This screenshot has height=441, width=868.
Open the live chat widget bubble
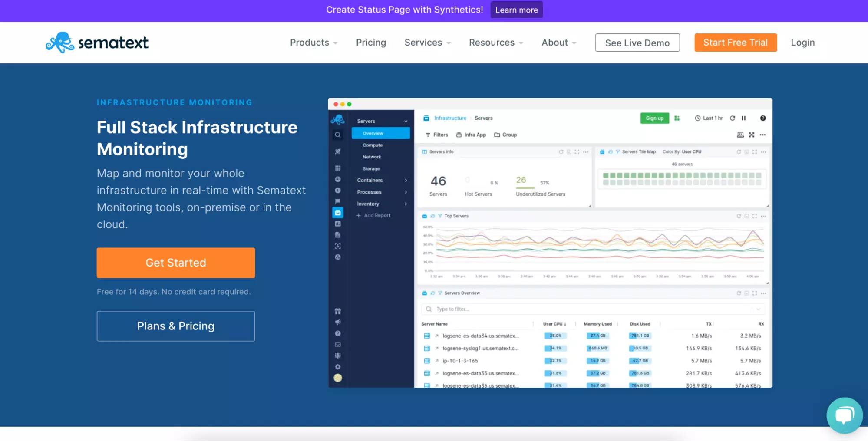tap(845, 415)
